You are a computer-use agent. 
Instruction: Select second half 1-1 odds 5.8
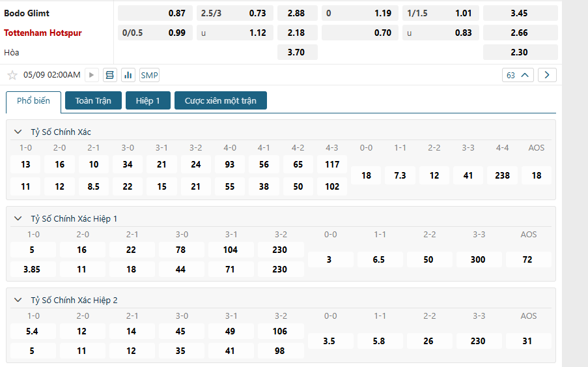click(379, 341)
